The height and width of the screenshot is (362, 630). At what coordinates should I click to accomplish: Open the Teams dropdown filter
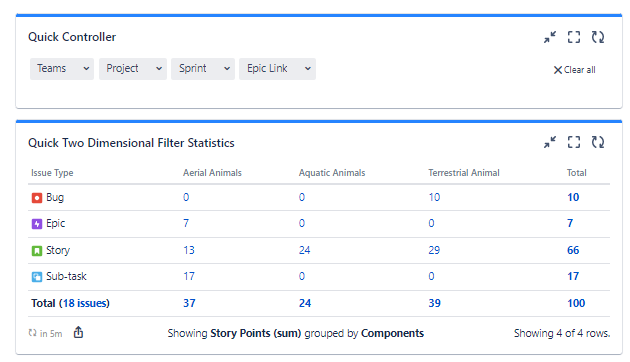62,69
